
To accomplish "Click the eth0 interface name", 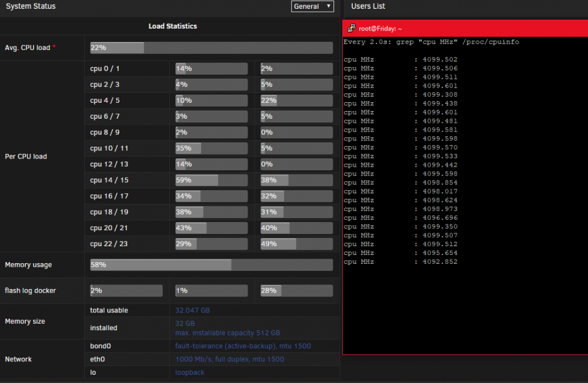I will [98, 359].
